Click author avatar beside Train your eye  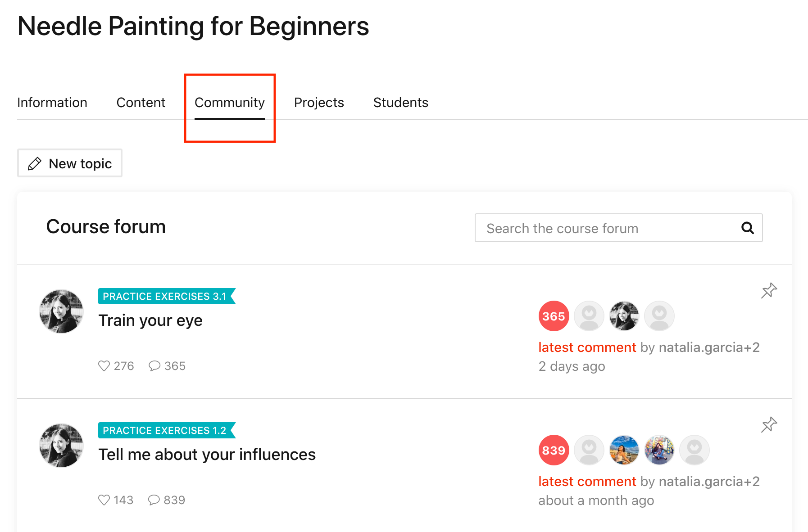[x=61, y=311]
